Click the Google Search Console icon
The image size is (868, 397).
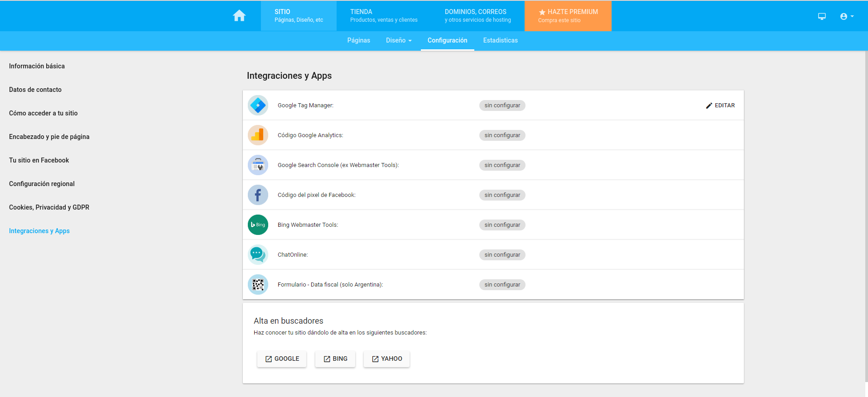(258, 165)
